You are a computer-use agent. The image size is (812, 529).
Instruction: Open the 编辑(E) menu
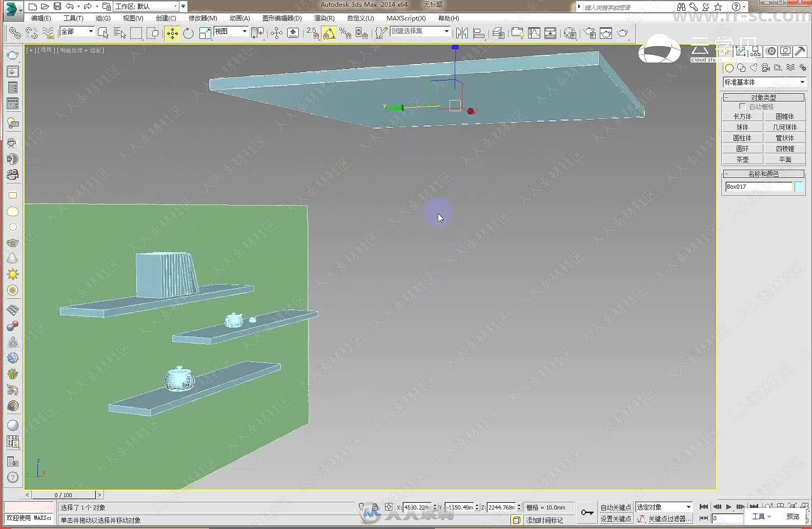pos(41,18)
